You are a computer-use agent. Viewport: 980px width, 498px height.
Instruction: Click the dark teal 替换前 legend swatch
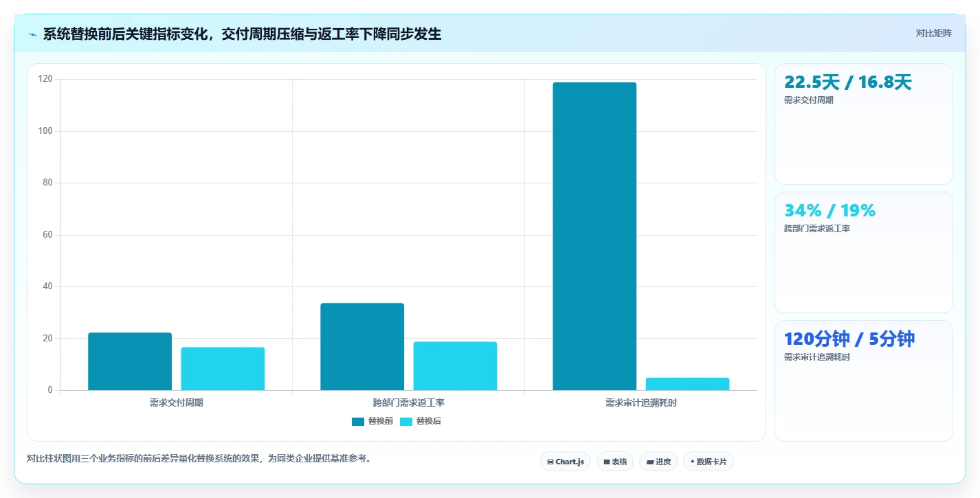click(358, 422)
